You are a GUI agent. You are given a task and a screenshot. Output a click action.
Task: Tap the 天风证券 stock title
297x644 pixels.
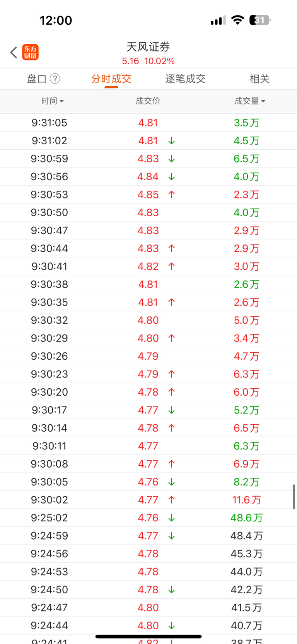(148, 47)
